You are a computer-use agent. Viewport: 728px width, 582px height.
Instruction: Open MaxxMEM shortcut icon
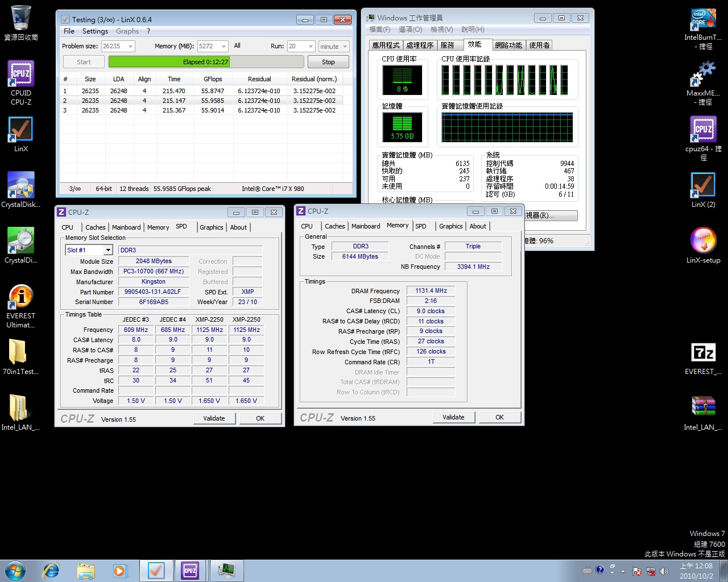[x=703, y=84]
